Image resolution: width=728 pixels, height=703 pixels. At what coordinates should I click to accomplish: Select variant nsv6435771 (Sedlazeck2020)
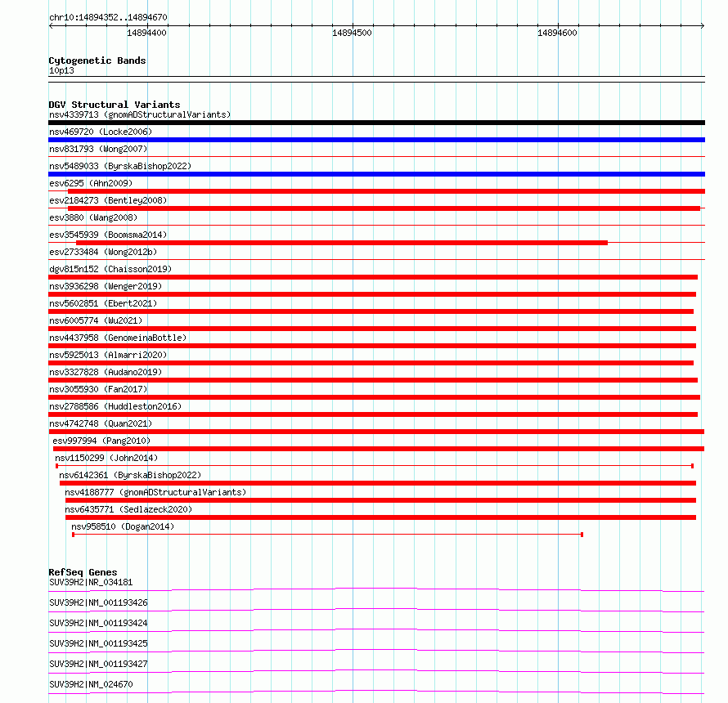[x=128, y=509]
